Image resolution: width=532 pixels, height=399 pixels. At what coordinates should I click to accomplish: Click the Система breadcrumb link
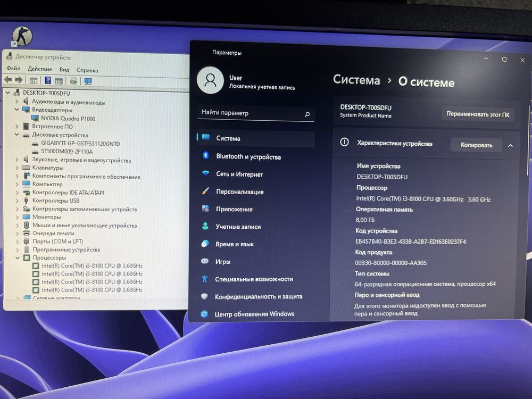pos(356,80)
